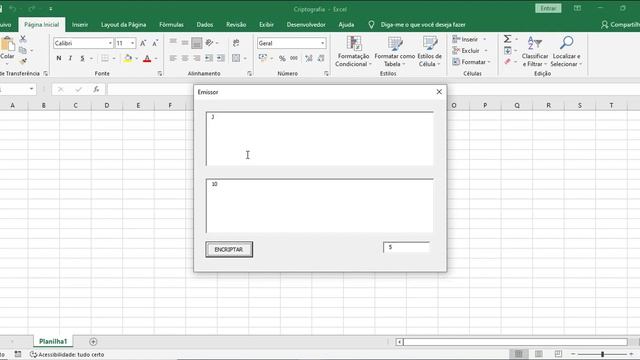Open the Dados tab

tap(204, 24)
